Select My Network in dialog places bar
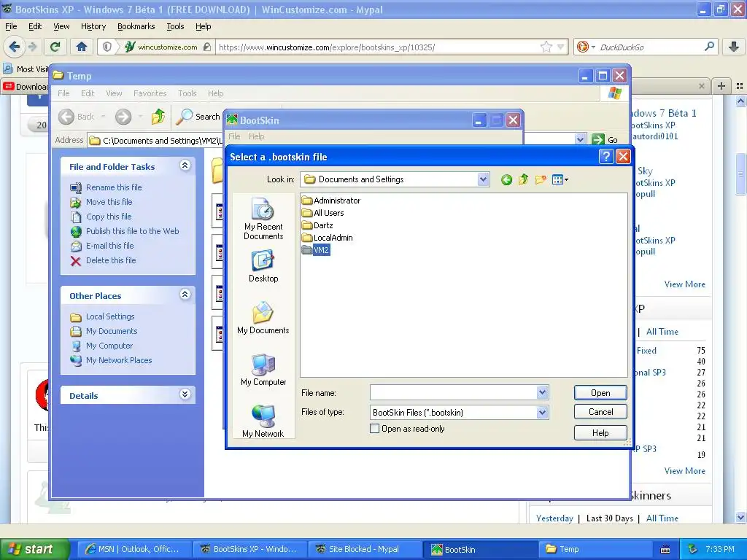The width and height of the screenshot is (747, 560). click(x=263, y=421)
